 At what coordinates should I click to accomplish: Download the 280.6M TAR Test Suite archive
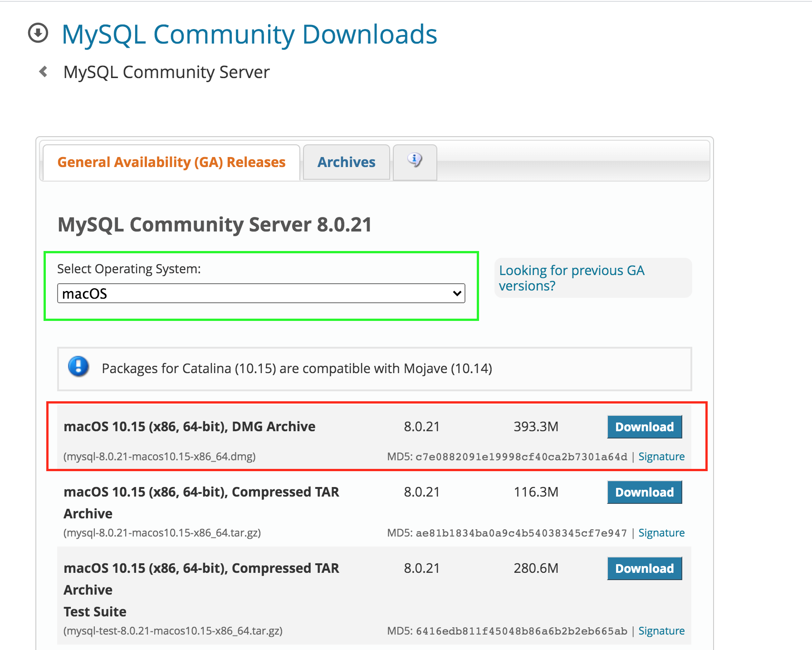(644, 568)
